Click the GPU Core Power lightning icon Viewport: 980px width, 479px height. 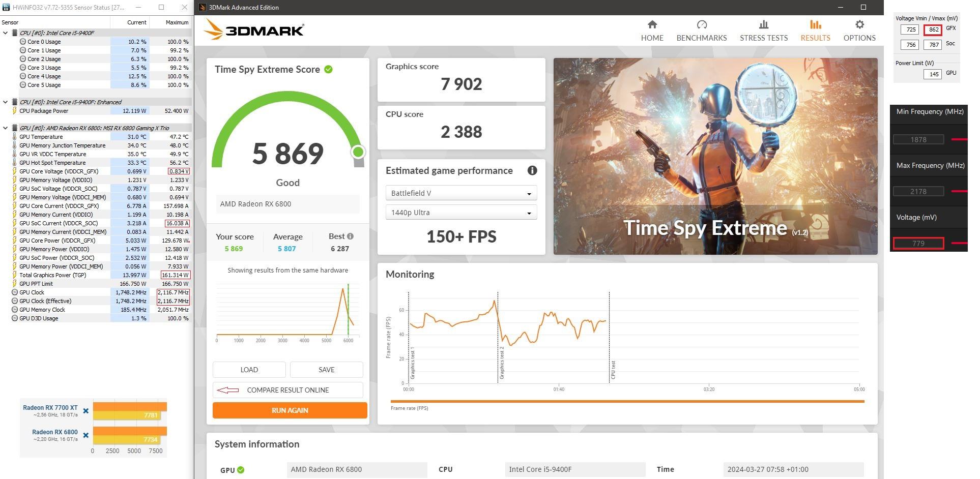tap(14, 241)
